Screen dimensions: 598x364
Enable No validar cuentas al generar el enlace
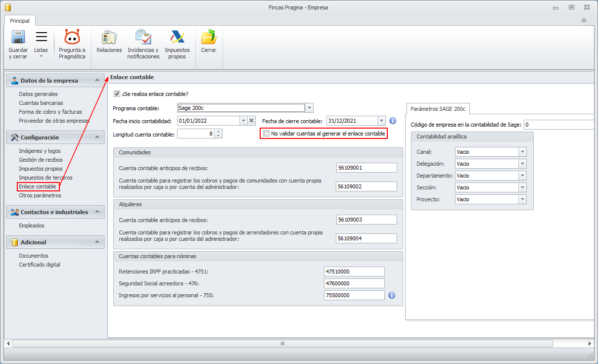267,134
